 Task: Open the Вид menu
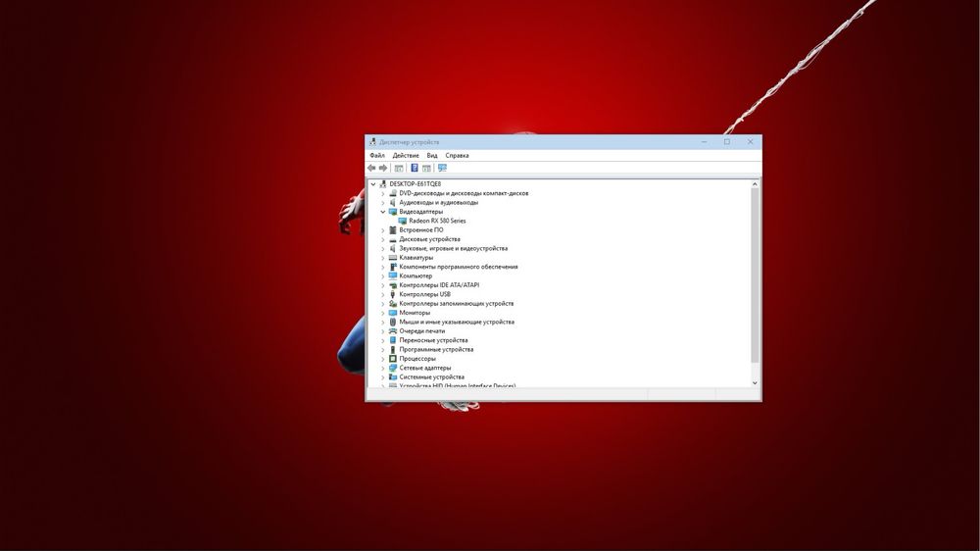432,155
